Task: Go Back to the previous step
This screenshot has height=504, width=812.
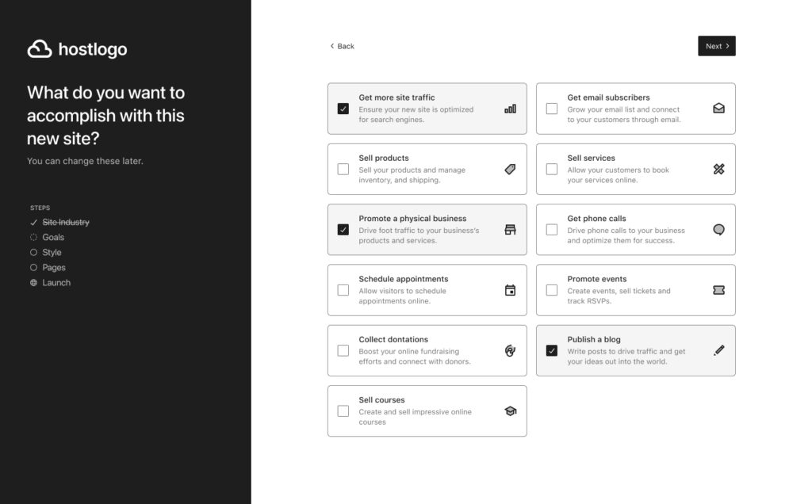Action: coord(343,46)
